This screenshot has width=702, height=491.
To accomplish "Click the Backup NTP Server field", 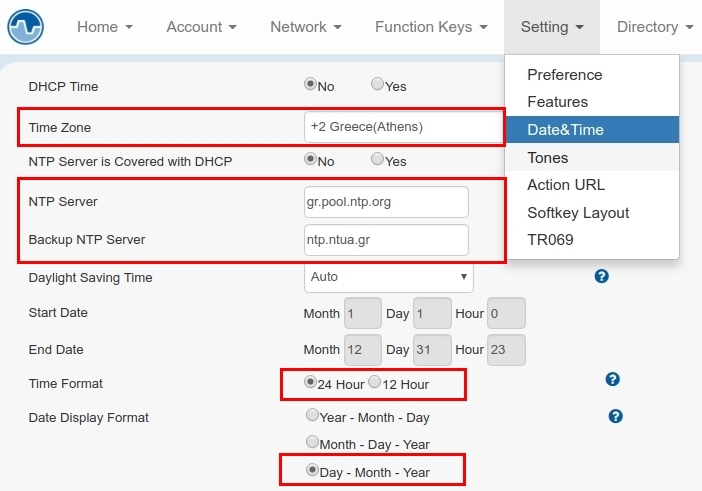I will point(386,240).
